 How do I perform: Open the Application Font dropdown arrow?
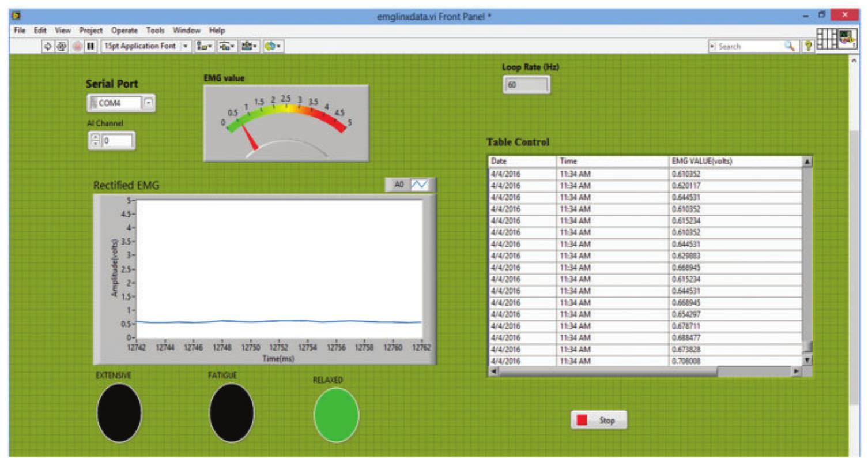coord(186,46)
